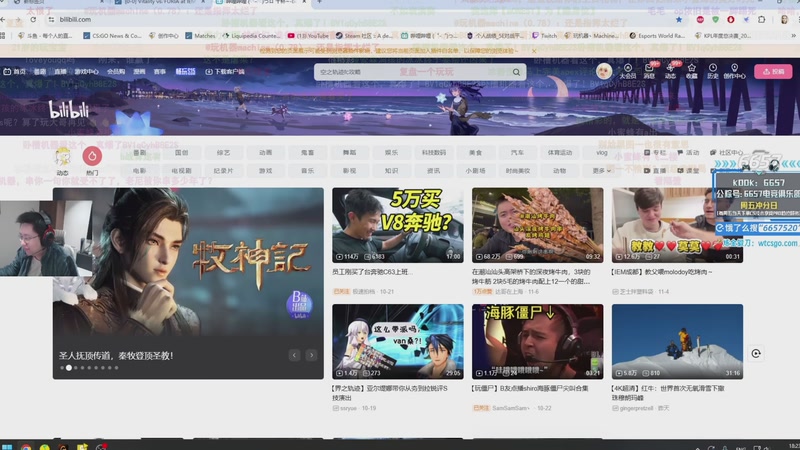Viewport: 800px width, 450px height.
Task: Open the 专栏 link
Action: point(655,153)
